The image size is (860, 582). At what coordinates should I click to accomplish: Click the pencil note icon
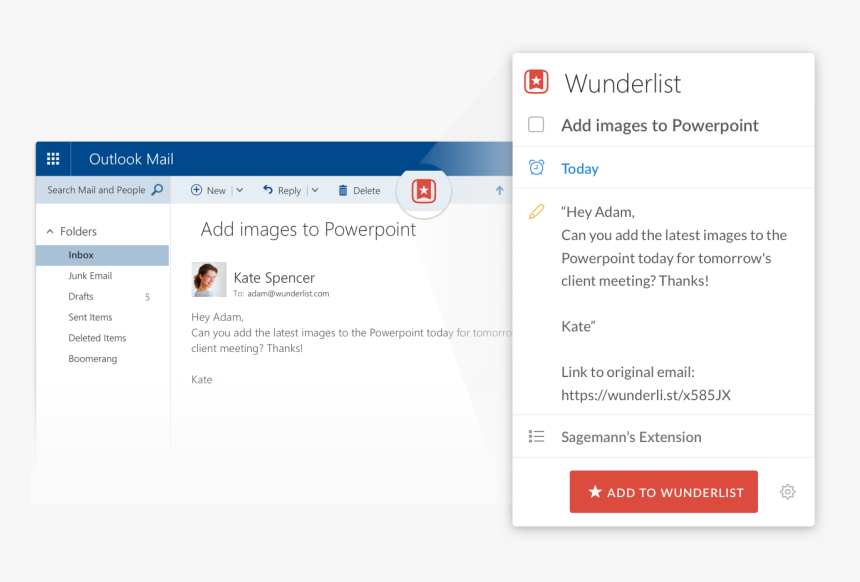point(536,211)
